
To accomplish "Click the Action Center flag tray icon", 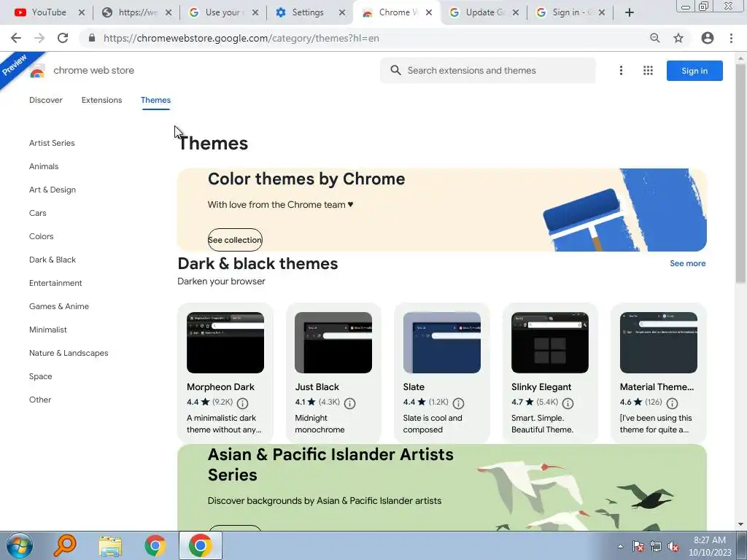I will [x=638, y=546].
